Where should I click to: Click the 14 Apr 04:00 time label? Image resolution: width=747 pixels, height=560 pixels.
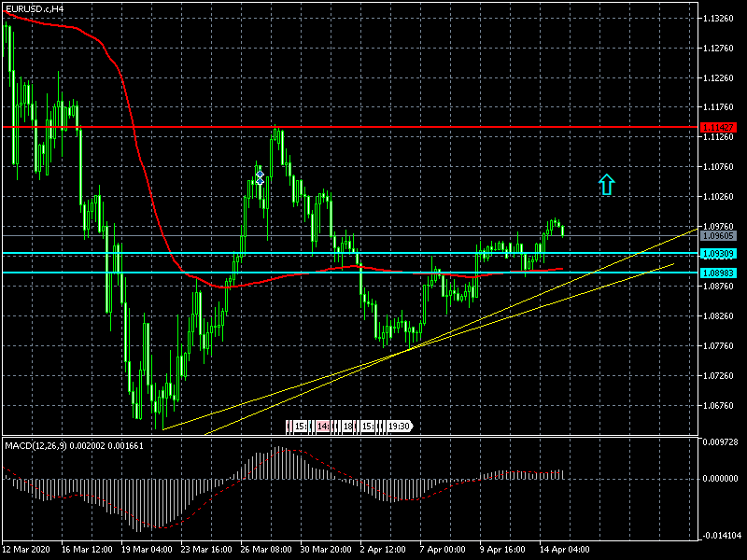pos(565,550)
